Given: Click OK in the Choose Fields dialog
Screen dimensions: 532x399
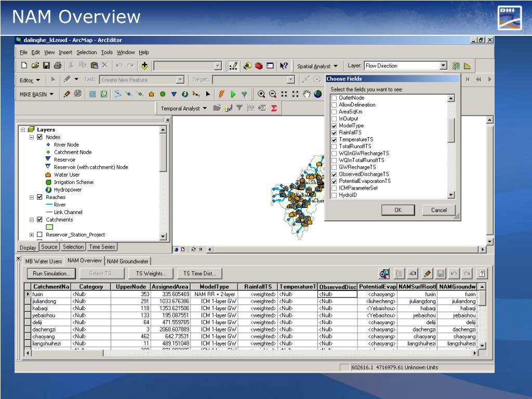Looking at the screenshot, I should 398,210.
